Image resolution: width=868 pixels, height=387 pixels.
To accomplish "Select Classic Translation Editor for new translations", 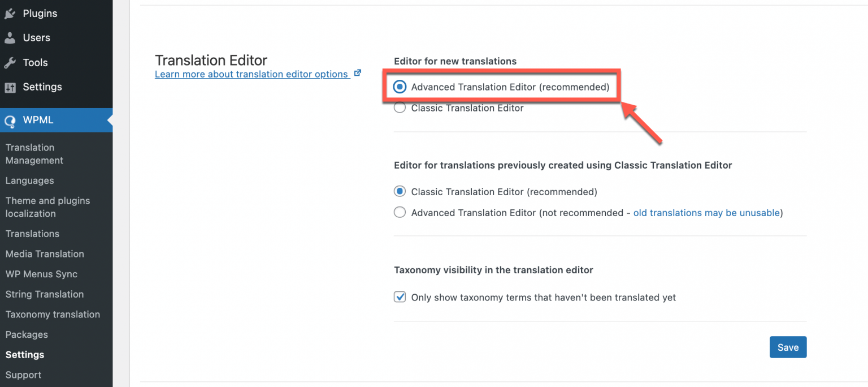I will (400, 107).
